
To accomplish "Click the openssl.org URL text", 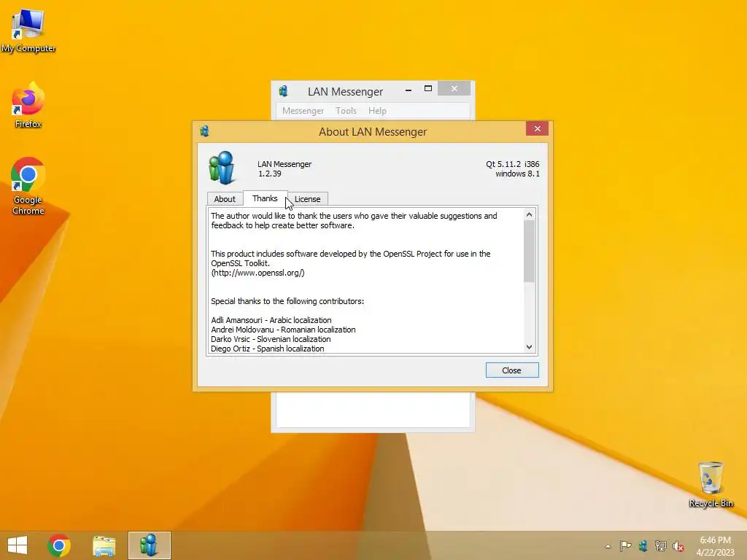I will (x=258, y=273).
